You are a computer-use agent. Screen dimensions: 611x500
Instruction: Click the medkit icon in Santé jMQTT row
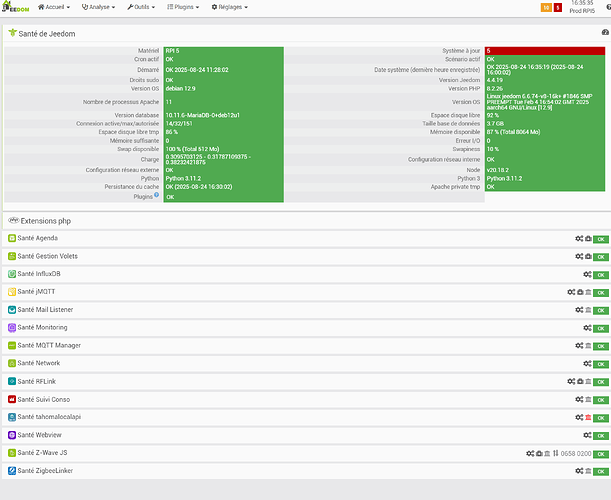(580, 292)
